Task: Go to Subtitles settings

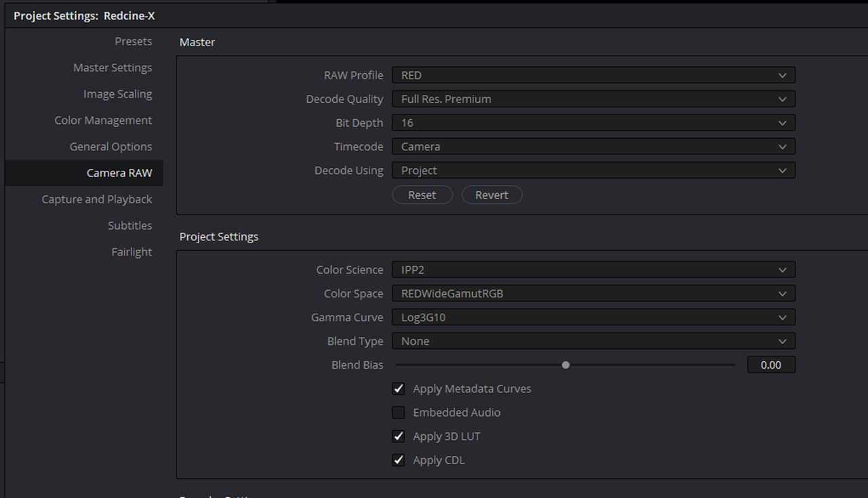Action: 130,226
